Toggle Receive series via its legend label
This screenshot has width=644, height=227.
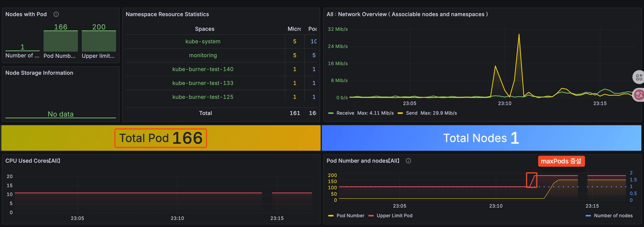[345, 113]
